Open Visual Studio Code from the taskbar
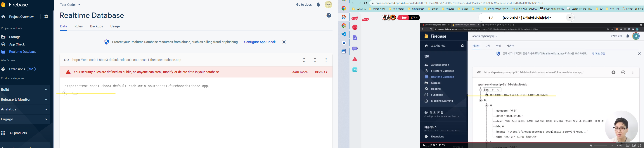Image resolution: width=644 pixels, height=148 pixels. (344, 34)
